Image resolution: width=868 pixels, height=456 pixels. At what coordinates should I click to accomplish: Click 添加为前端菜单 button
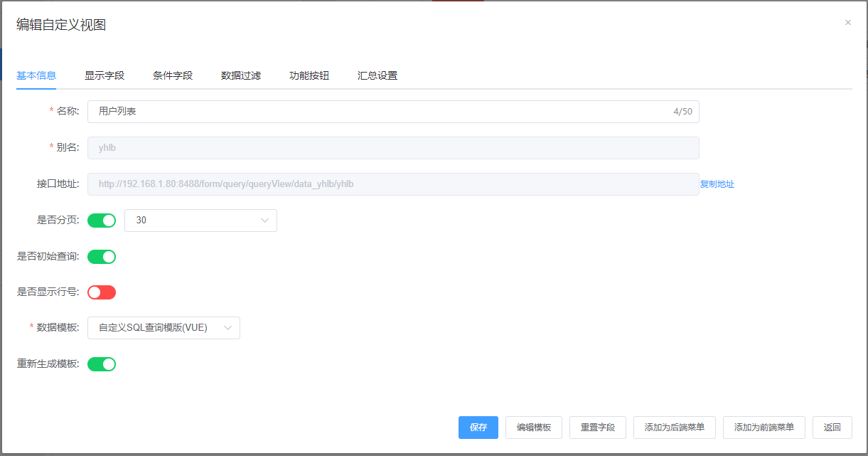tap(764, 428)
